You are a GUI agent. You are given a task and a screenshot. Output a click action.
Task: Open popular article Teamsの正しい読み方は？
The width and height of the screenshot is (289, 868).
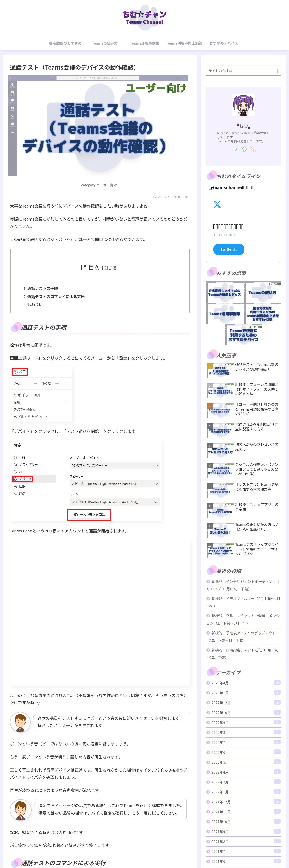(244, 530)
